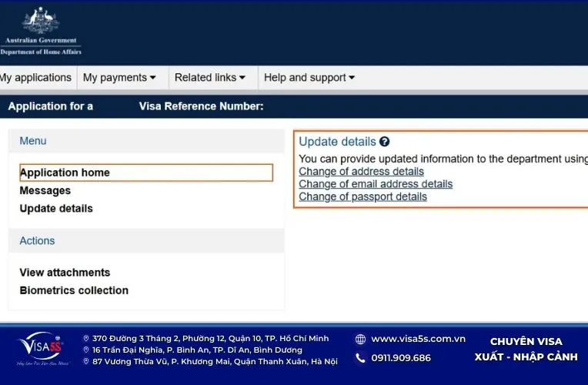Click the phone number 0911.909.686
The height and width of the screenshot is (385, 588).
click(401, 358)
